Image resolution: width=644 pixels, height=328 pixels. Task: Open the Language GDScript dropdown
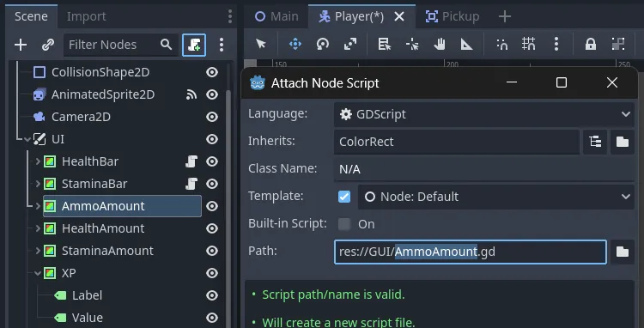484,114
